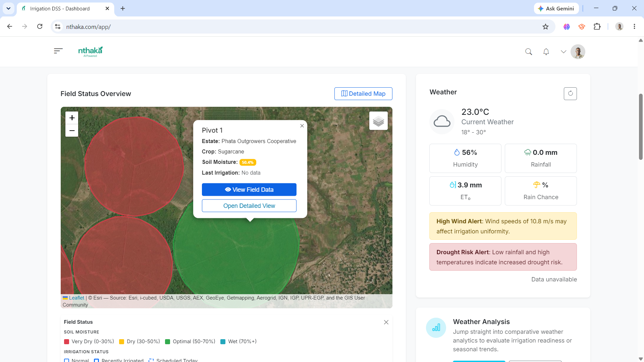Click Ask Gemini button
Screen dimensions: 644x362
click(x=556, y=8)
